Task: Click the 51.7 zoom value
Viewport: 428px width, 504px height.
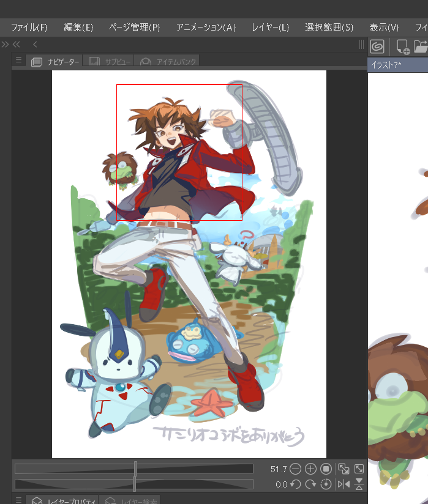Action: pos(279,469)
